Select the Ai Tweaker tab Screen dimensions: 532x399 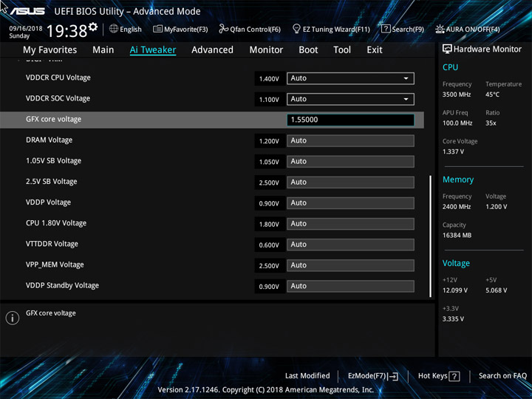[153, 50]
